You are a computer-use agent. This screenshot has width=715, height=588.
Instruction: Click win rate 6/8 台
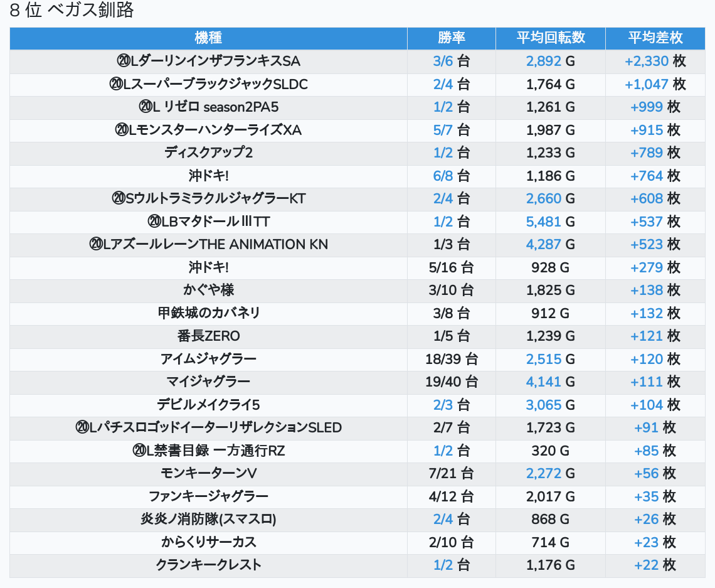click(452, 176)
